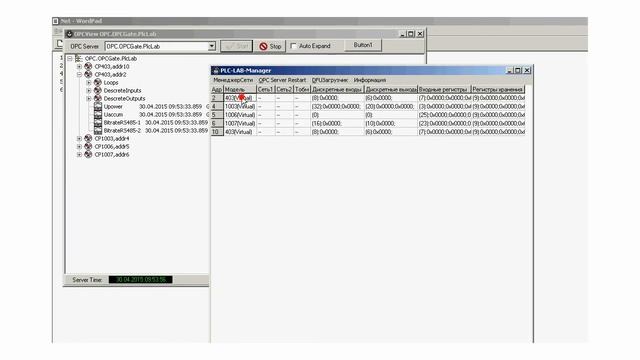This screenshot has width=640, height=360.
Task: Click the DescreteOutputs group icon
Action: coord(98,99)
